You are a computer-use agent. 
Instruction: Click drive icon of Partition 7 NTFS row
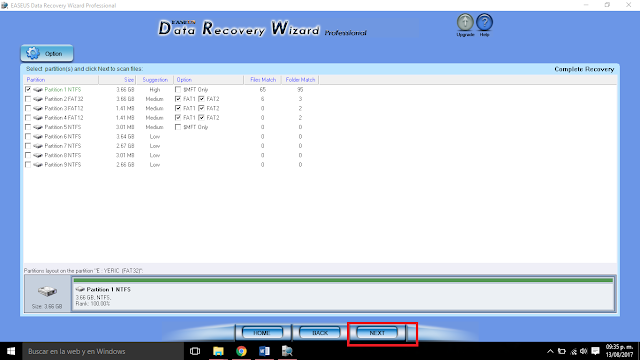click(38, 146)
